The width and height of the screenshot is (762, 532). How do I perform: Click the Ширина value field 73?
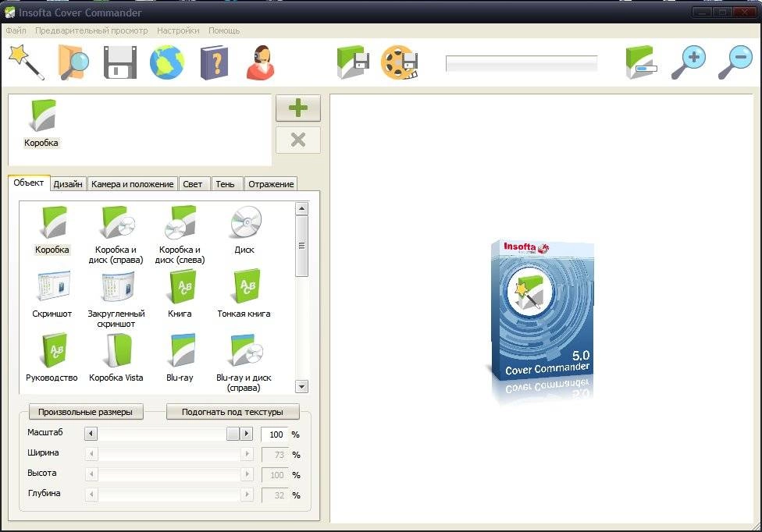(x=275, y=455)
